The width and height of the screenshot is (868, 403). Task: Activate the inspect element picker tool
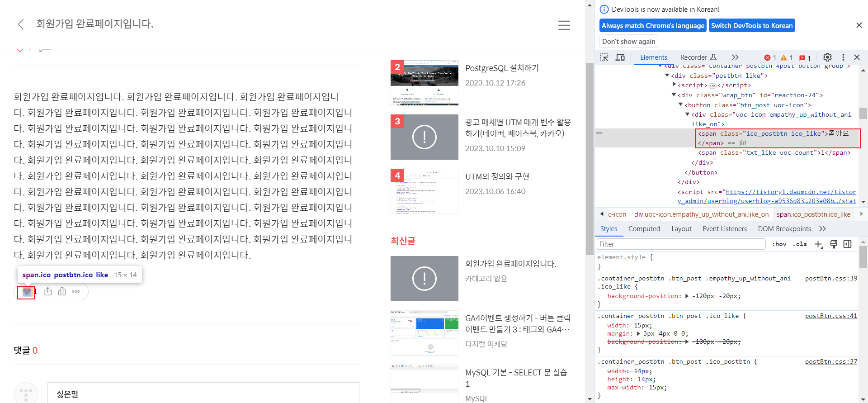tap(604, 57)
